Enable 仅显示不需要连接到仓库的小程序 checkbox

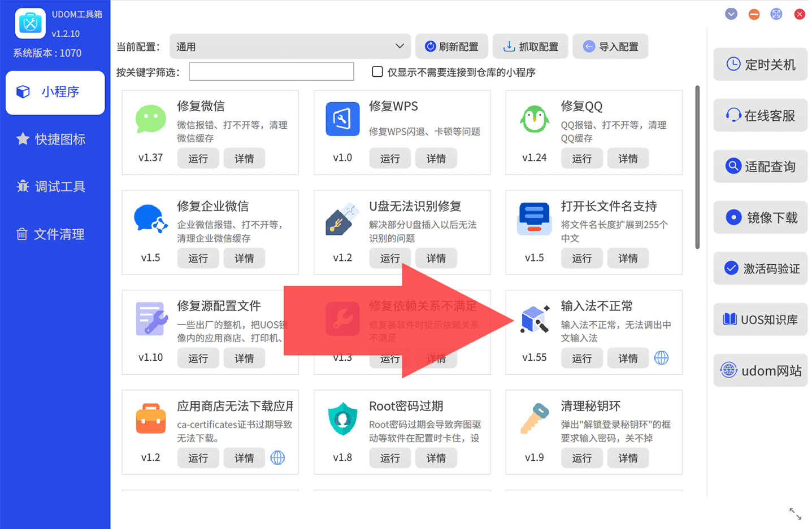click(377, 72)
